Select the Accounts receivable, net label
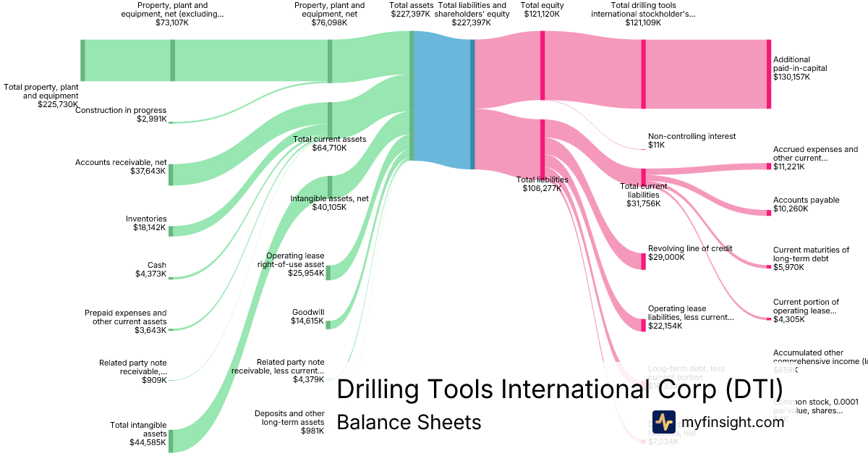 point(121,166)
